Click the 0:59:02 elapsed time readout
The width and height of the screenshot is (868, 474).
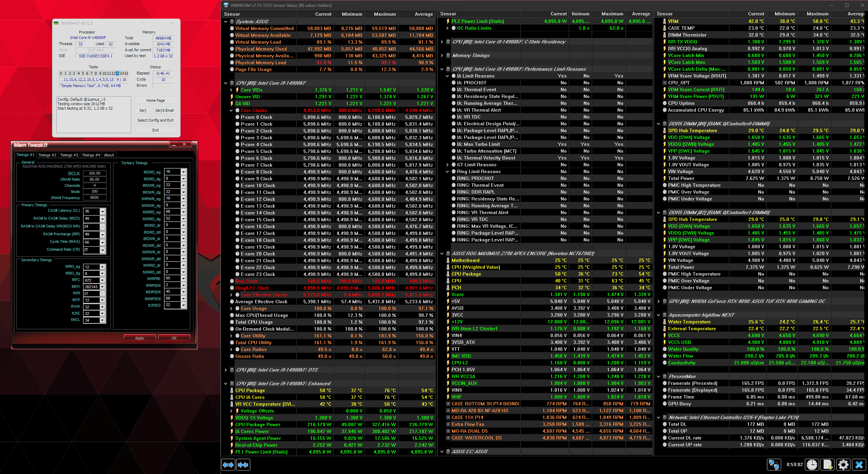point(795,464)
